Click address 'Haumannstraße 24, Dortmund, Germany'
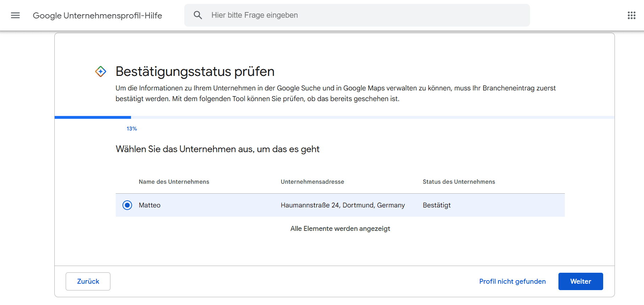 (x=343, y=205)
